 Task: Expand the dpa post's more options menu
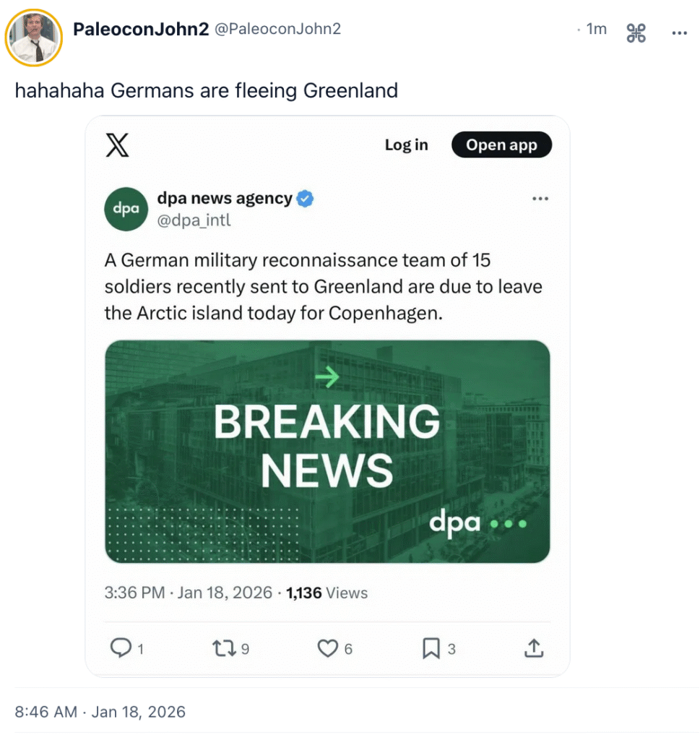[540, 199]
